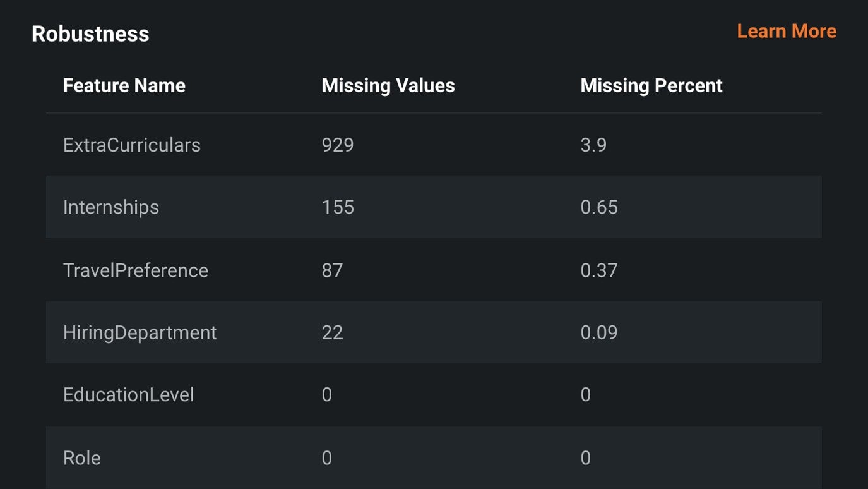Viewport: 868px width, 489px height.
Task: Select the Internships feature name
Action: (x=111, y=207)
